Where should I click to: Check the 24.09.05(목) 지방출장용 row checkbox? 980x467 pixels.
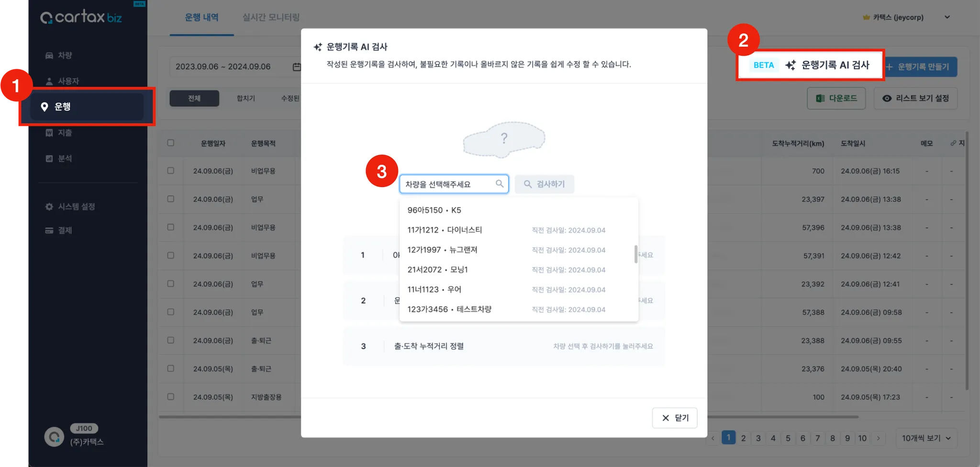coord(171,397)
